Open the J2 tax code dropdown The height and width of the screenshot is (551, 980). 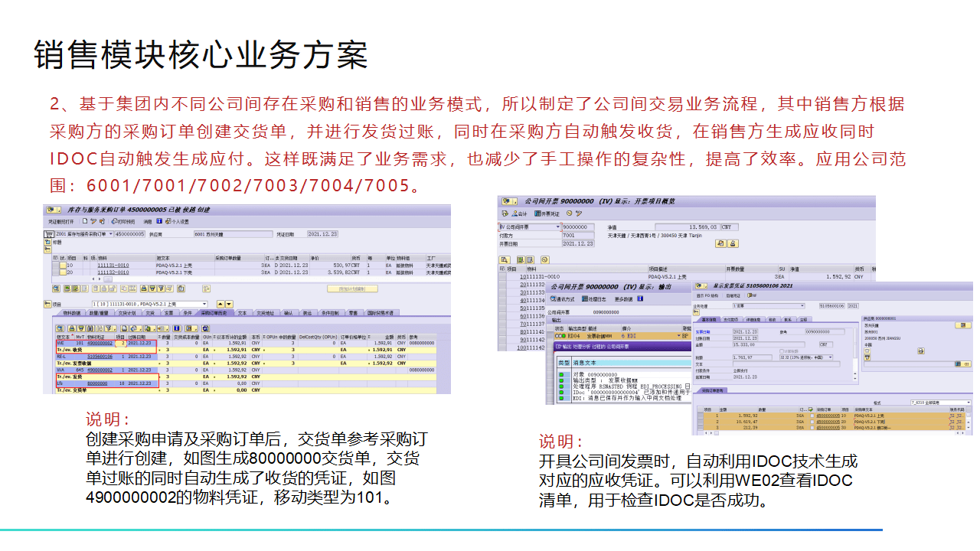[806, 357]
